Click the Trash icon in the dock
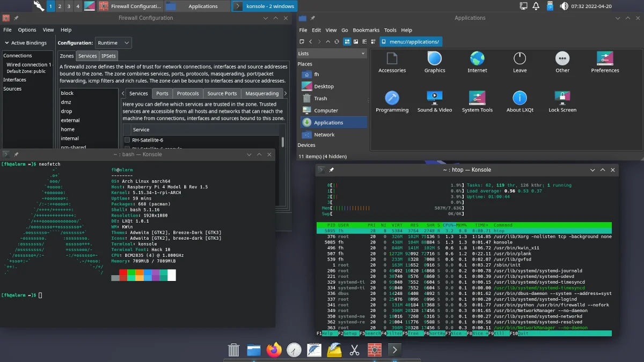Screen dimensions: 644x362 [x=233, y=350]
